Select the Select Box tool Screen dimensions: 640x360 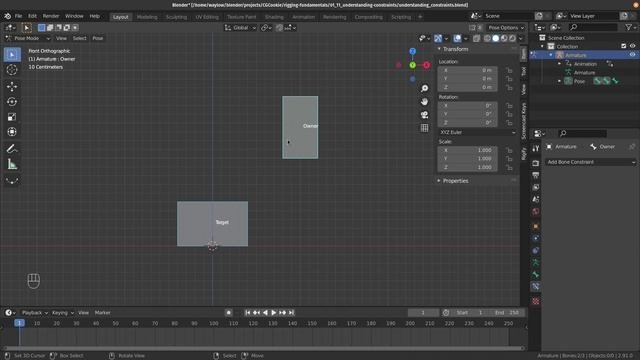pyautogui.click(x=12, y=55)
